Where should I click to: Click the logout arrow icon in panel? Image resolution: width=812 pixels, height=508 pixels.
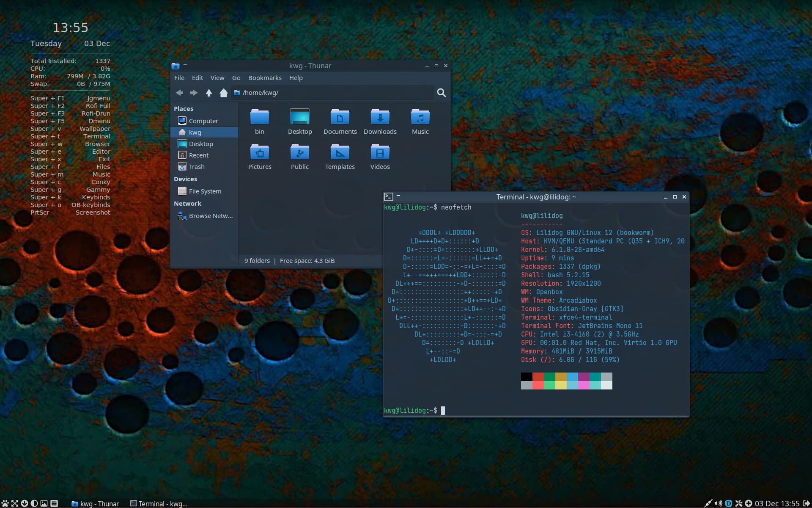pos(806,503)
